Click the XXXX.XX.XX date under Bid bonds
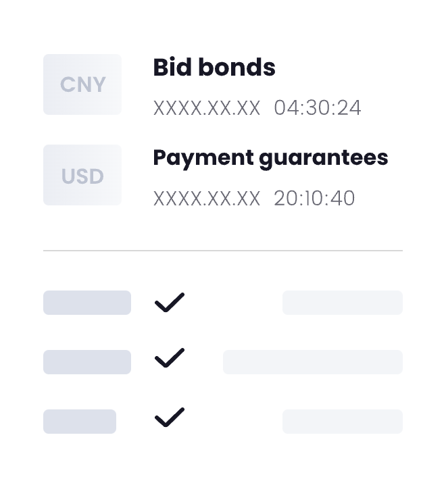The width and height of the screenshot is (446, 504). point(207,108)
